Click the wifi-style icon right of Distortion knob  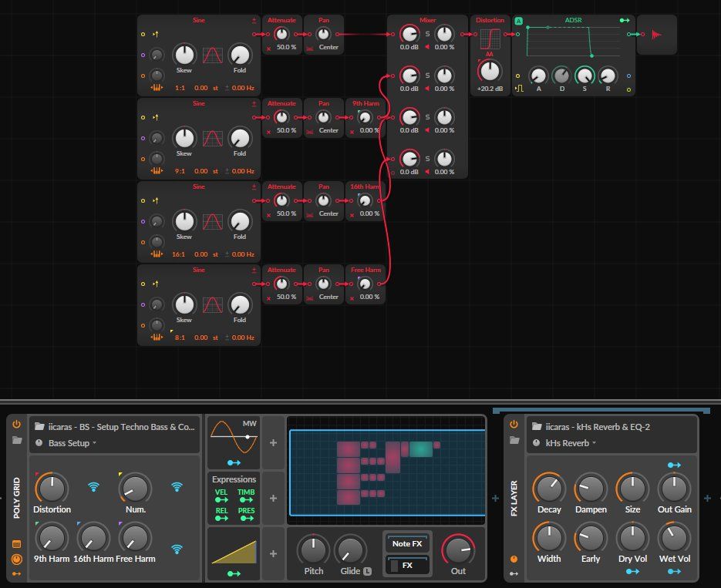93,486
